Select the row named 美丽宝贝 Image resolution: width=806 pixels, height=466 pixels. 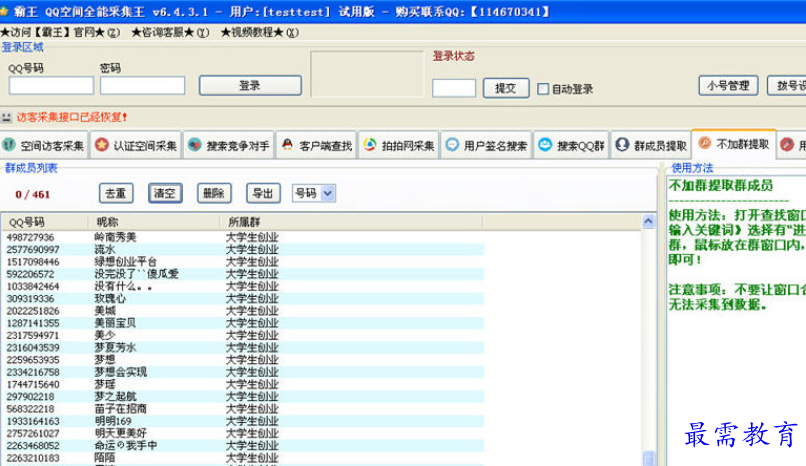(x=243, y=323)
